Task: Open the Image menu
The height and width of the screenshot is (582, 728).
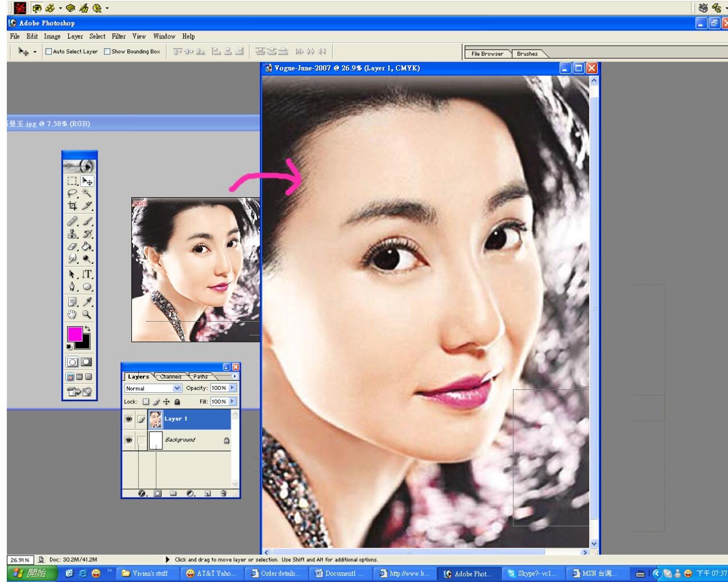Action: [52, 36]
